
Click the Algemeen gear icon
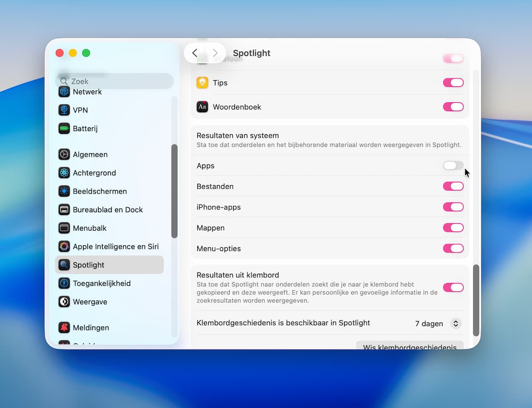pyautogui.click(x=64, y=154)
